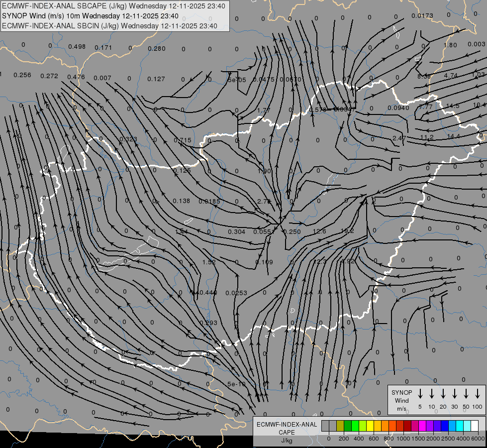Click the map value '7.77'
Image resolution: width=487 pixels, height=448 pixels.
[x=425, y=107]
